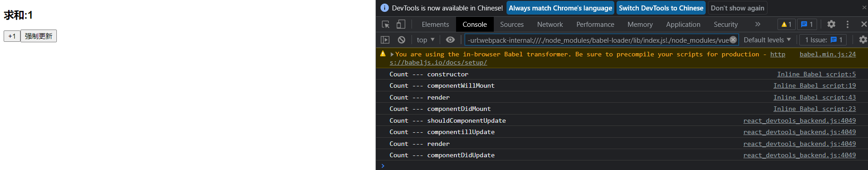This screenshot has height=170, width=868.
Task: Click the info icon in the language bar
Action: (x=385, y=8)
